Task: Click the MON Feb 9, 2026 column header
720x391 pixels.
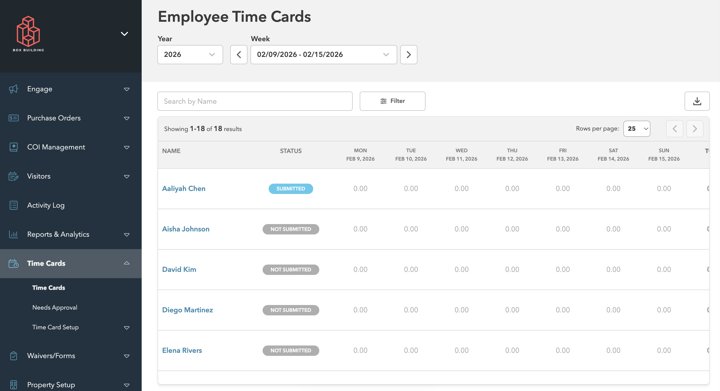Action: [x=360, y=155]
